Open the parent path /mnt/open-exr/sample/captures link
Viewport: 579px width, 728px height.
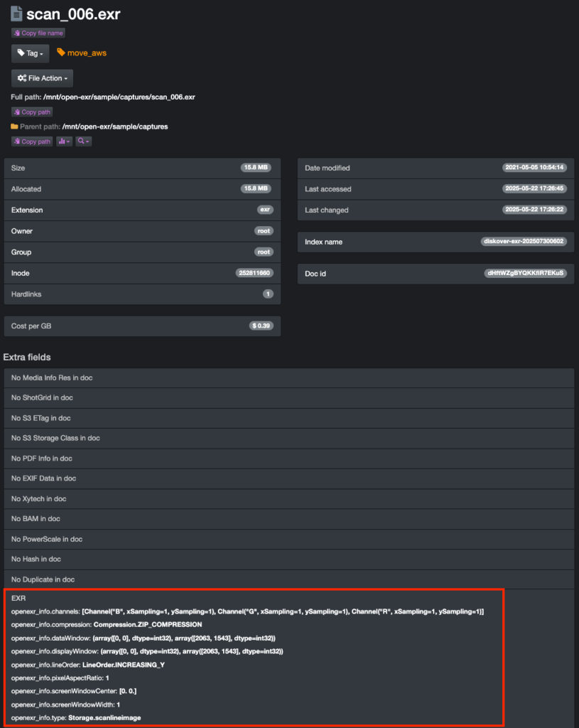[115, 127]
